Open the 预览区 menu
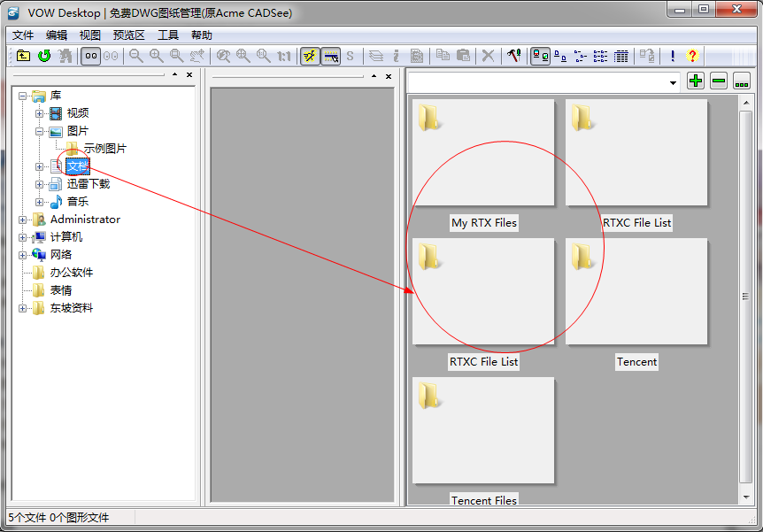Image resolution: width=763 pixels, height=532 pixels. pos(129,35)
